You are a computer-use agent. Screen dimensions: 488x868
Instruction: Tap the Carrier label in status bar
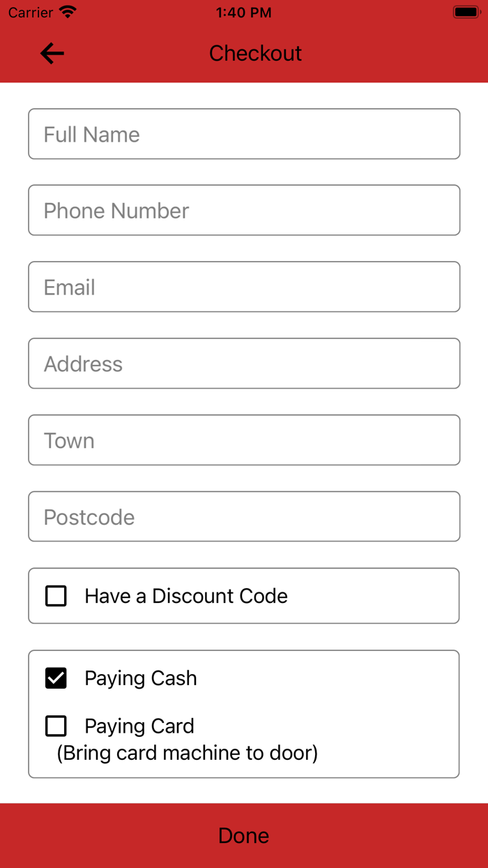(31, 13)
